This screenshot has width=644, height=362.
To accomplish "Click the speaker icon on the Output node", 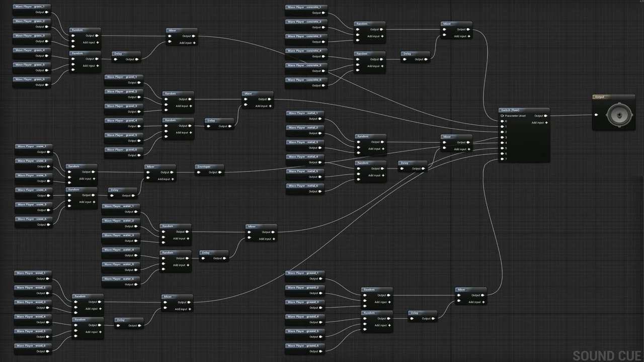I will click(619, 115).
